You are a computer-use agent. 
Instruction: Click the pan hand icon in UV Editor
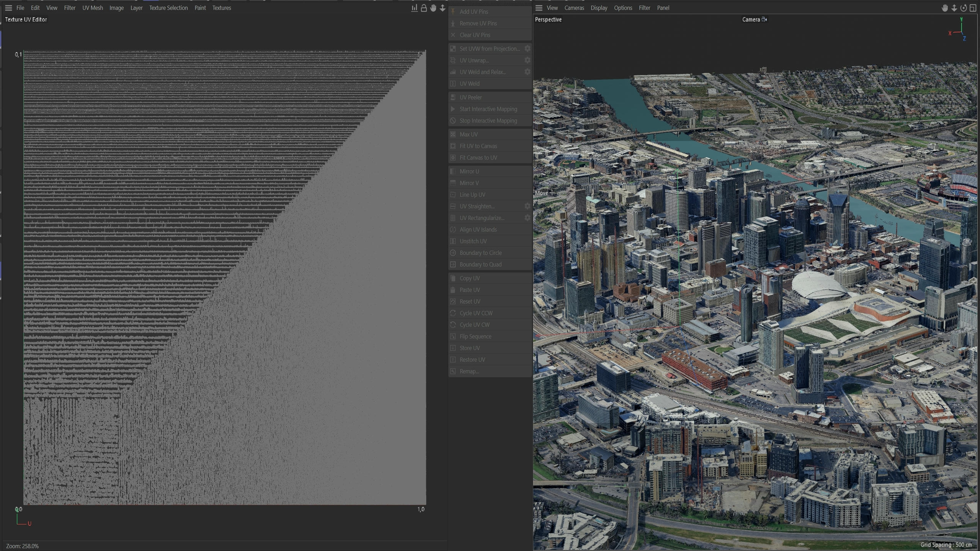point(433,8)
